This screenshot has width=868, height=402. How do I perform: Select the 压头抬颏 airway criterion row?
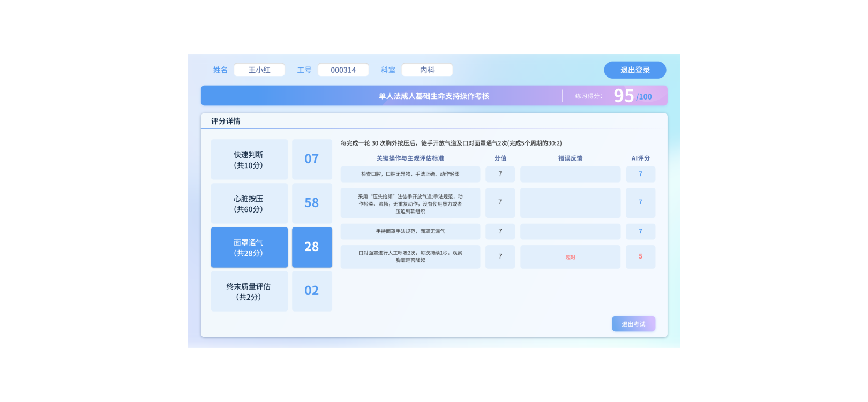(x=410, y=203)
